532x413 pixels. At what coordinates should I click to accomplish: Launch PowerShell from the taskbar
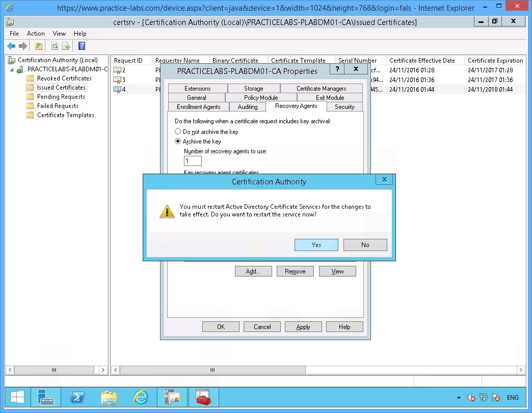pos(77,397)
